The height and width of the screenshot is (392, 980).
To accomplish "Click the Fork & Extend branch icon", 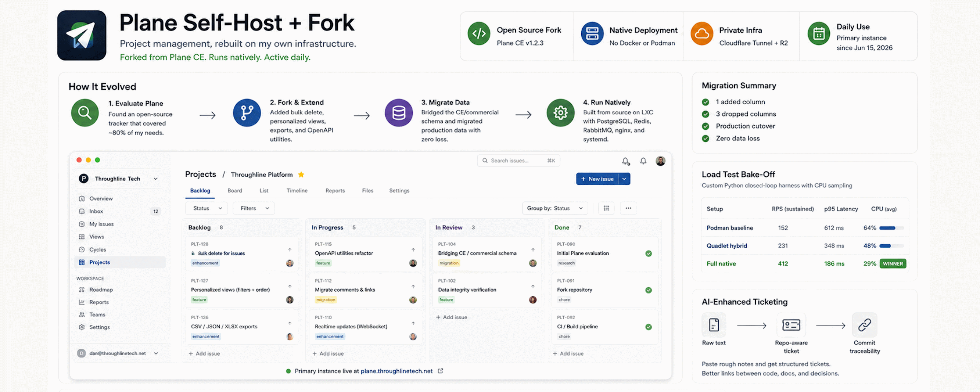I will pyautogui.click(x=247, y=113).
